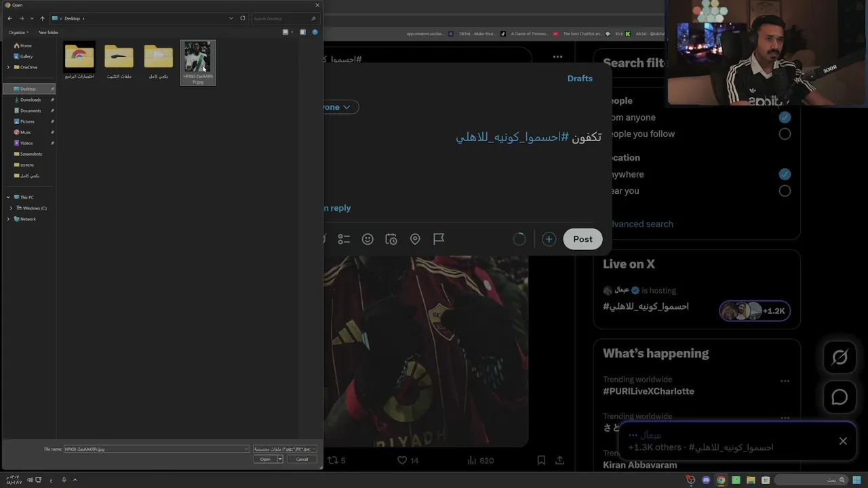Open the Organize menu
The width and height of the screenshot is (868, 488).
point(18,32)
